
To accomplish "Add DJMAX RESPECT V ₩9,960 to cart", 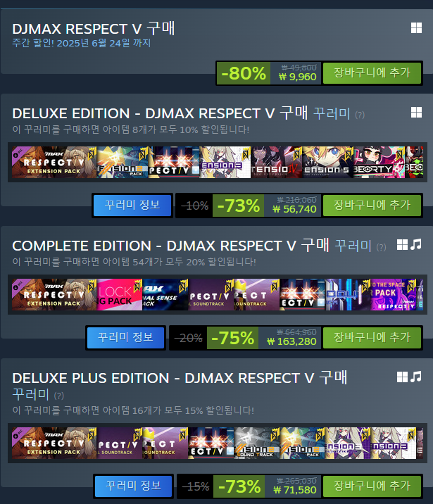I will (x=372, y=73).
